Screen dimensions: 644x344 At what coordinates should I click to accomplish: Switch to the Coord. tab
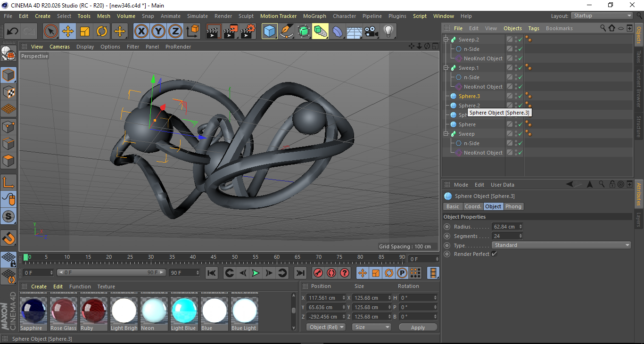tap(472, 206)
